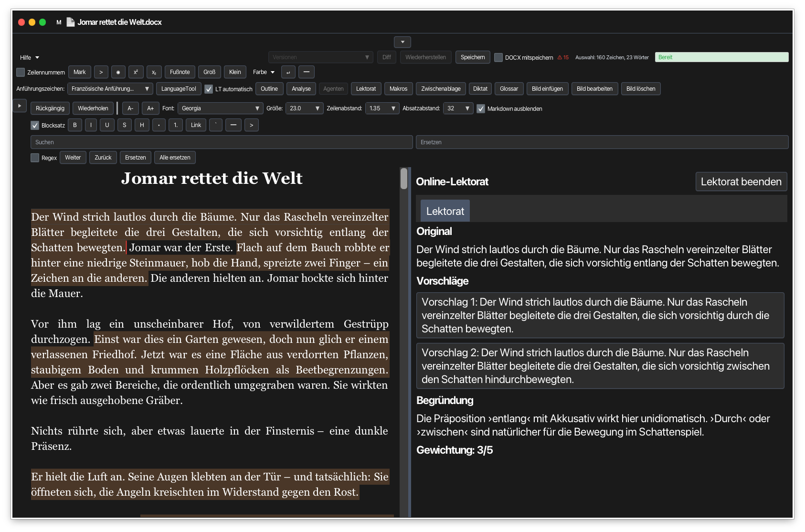
Task: Insert line break with return-arrow button
Action: point(288,72)
